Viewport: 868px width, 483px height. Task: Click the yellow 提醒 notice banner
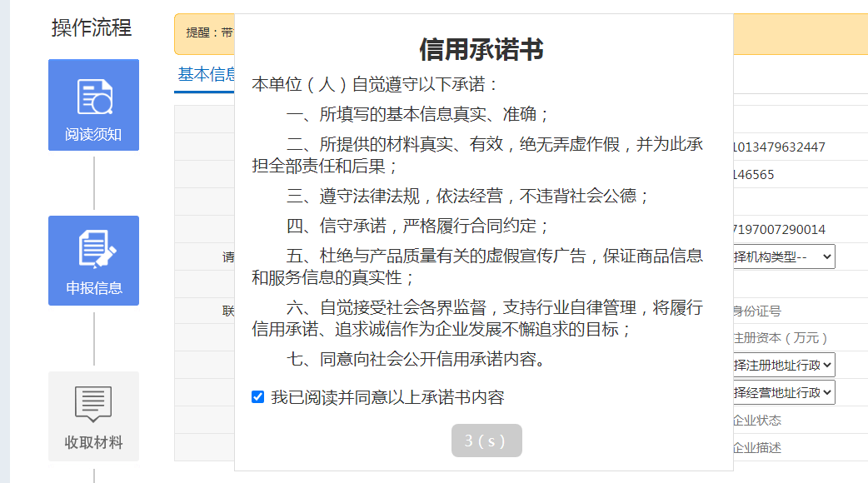(204, 33)
